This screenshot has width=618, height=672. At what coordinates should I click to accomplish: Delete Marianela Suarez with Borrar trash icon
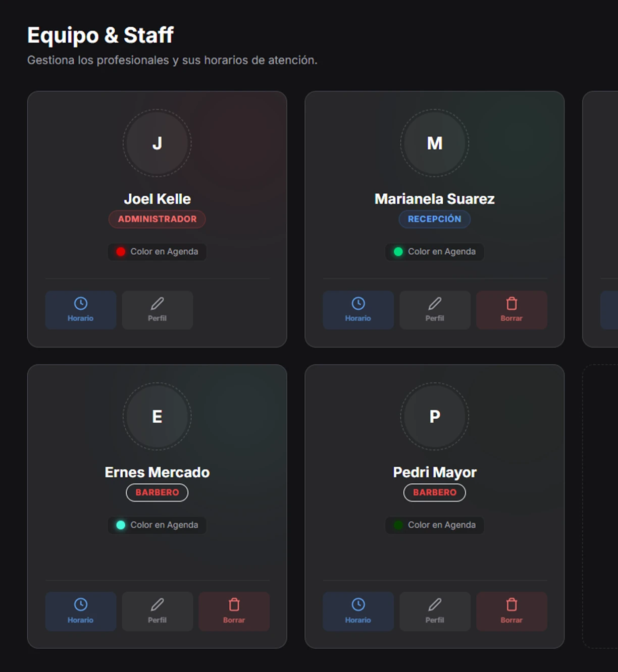point(511,304)
